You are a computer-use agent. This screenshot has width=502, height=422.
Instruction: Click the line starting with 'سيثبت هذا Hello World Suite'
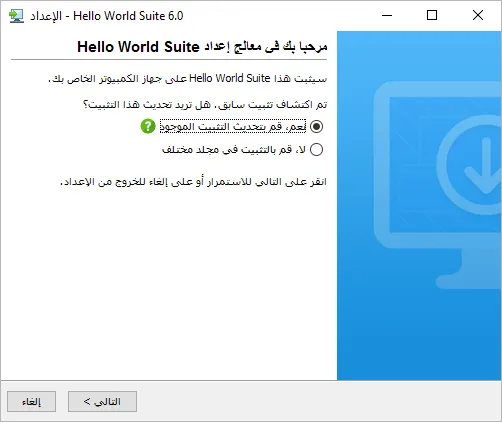188,79
